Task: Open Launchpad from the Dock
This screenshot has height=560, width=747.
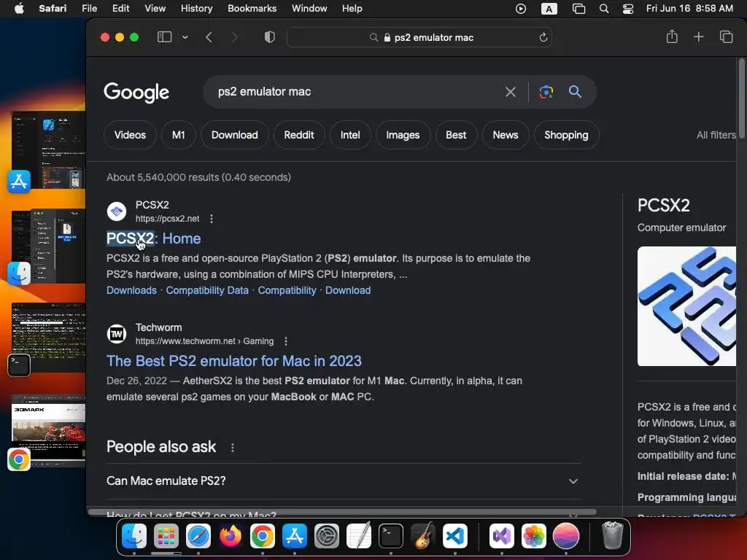Action: click(166, 536)
